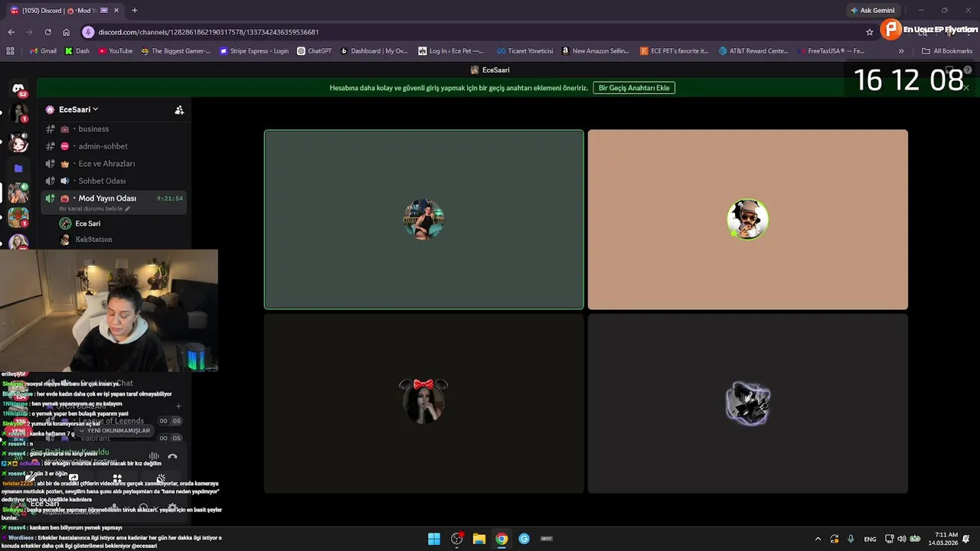Open The Biggest Gamer bookmark
Image resolution: width=980 pixels, height=551 pixels.
pos(175,51)
